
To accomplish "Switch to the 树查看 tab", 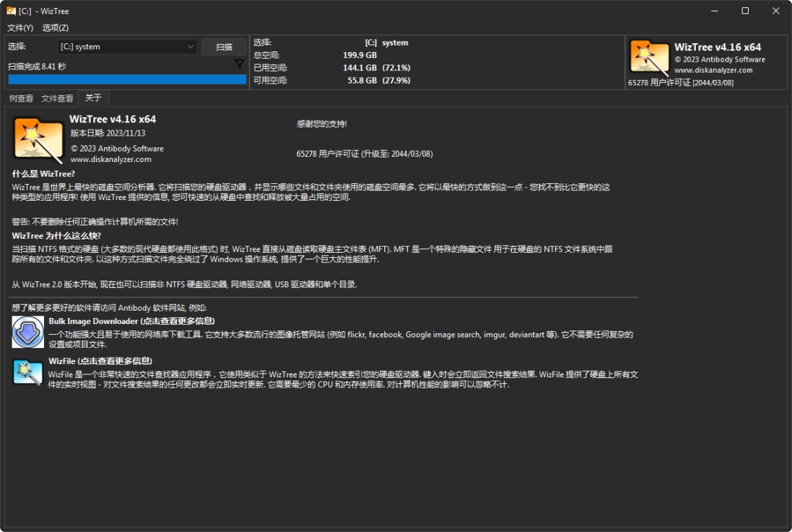I will [21, 98].
